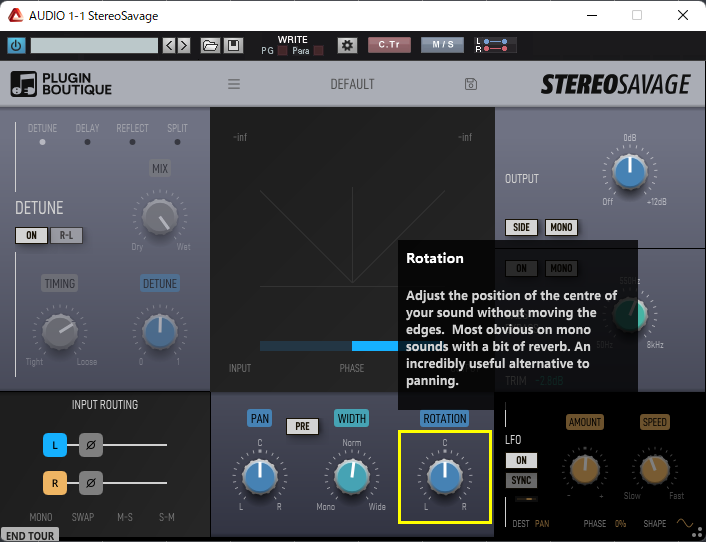Open the hamburger preset menu

click(234, 84)
